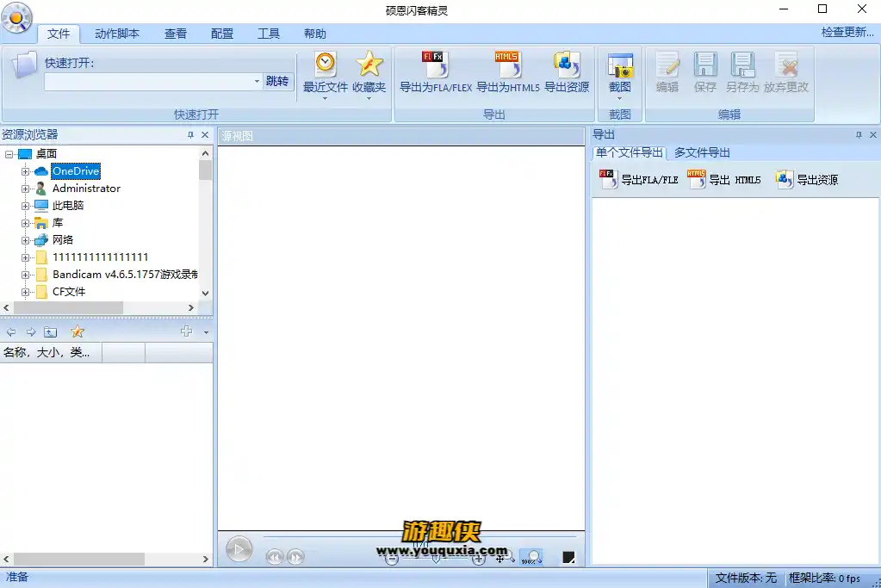Expand the 此电脑 tree node
This screenshot has height=588, width=881.
point(26,206)
